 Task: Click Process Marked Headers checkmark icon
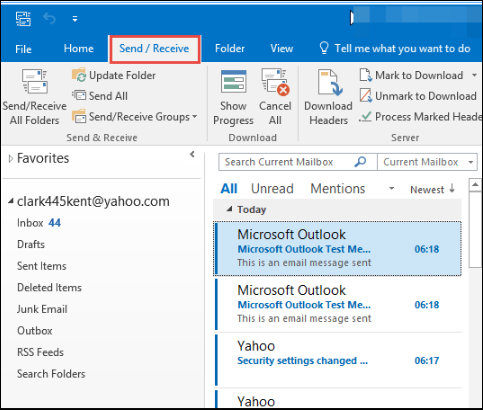(x=365, y=116)
